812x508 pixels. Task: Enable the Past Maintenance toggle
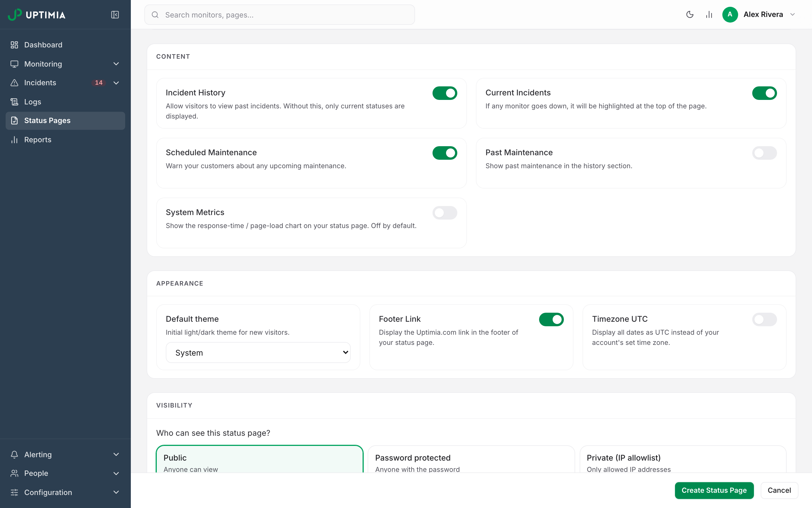(764, 153)
